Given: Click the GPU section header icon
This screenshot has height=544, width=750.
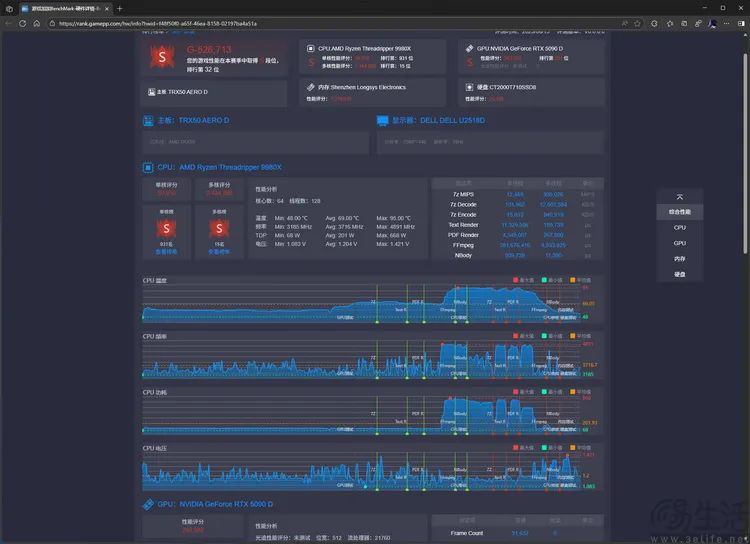Looking at the screenshot, I should click(x=148, y=504).
